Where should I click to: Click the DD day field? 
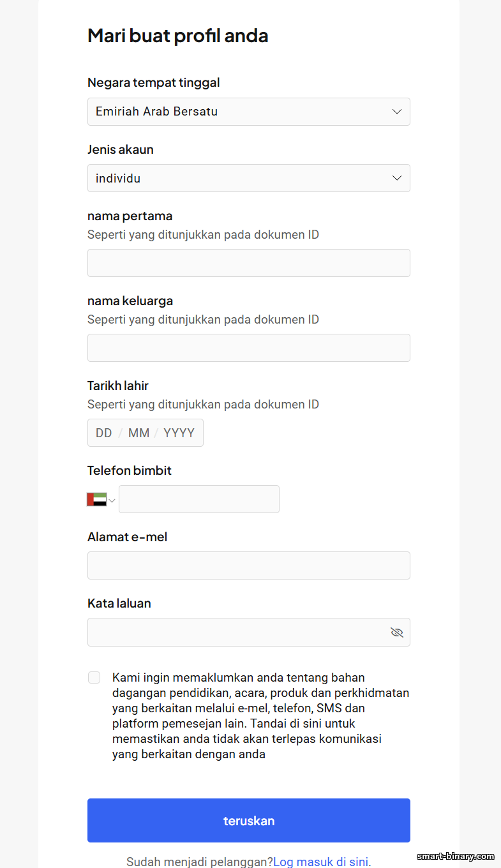(104, 433)
